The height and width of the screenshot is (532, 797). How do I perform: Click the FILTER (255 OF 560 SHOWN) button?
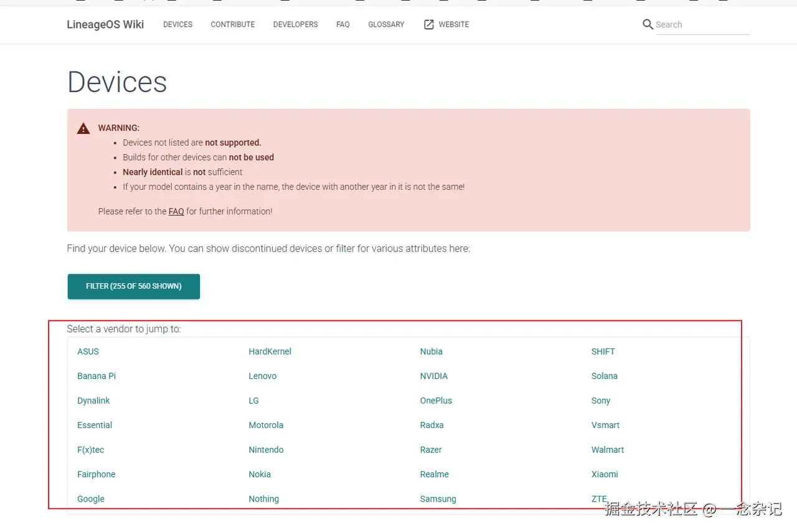click(134, 286)
